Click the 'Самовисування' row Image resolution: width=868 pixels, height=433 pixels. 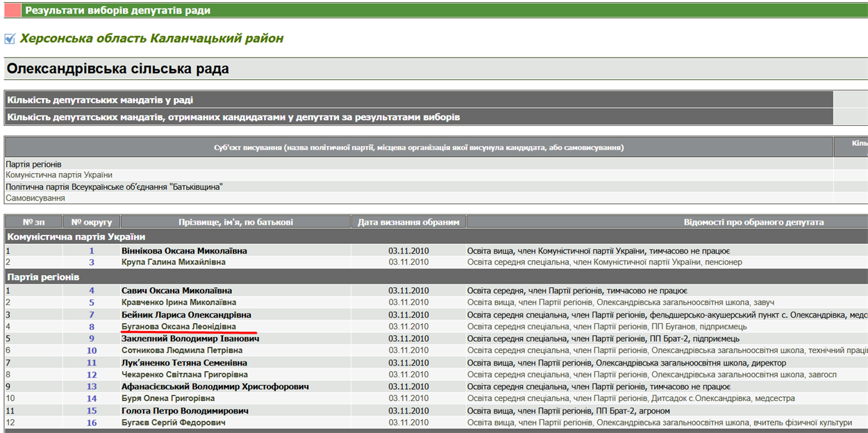click(x=419, y=198)
